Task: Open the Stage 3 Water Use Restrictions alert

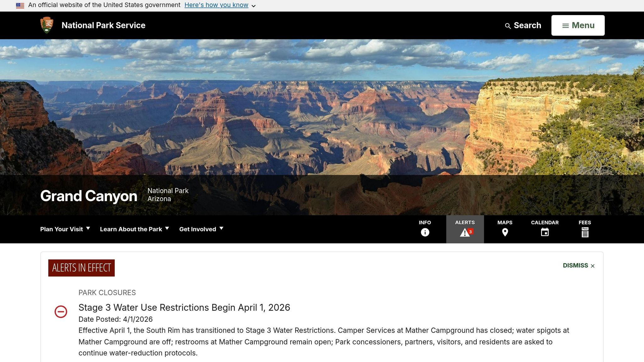Action: tap(184, 307)
